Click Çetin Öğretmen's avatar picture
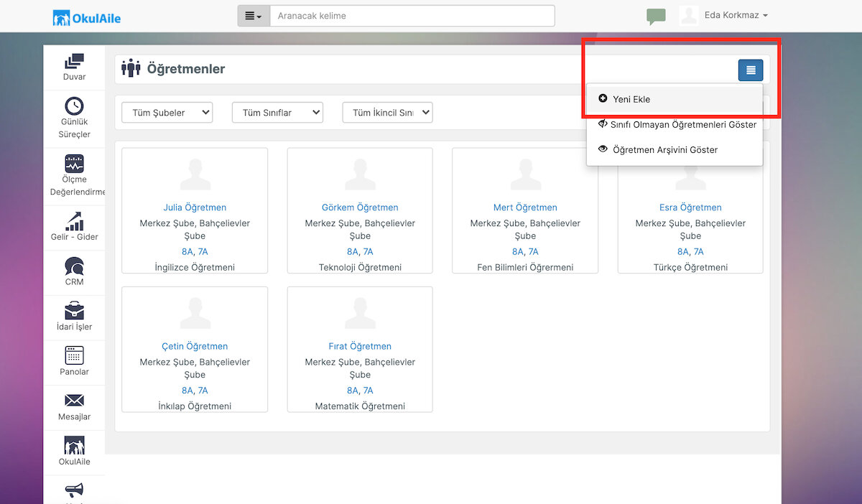 click(195, 313)
